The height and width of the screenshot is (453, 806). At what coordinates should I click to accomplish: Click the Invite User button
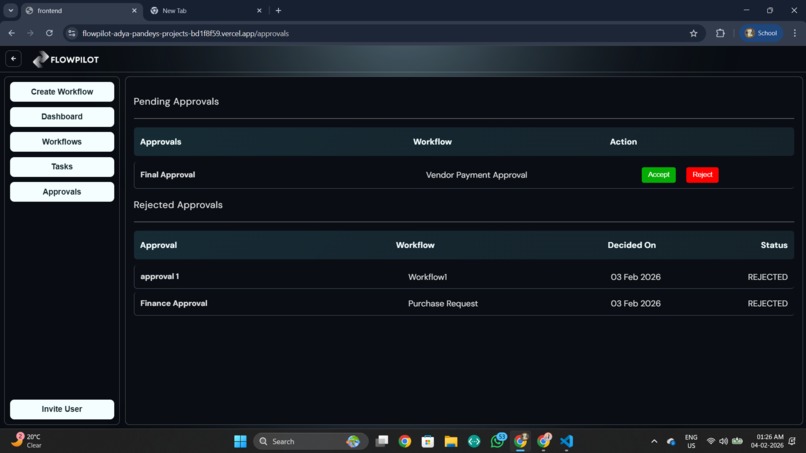(62, 409)
